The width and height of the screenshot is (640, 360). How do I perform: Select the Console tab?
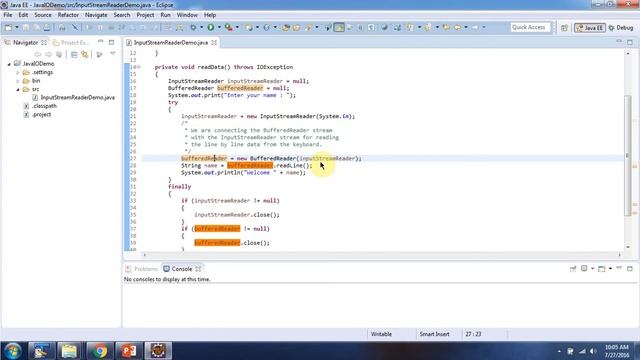182,269
